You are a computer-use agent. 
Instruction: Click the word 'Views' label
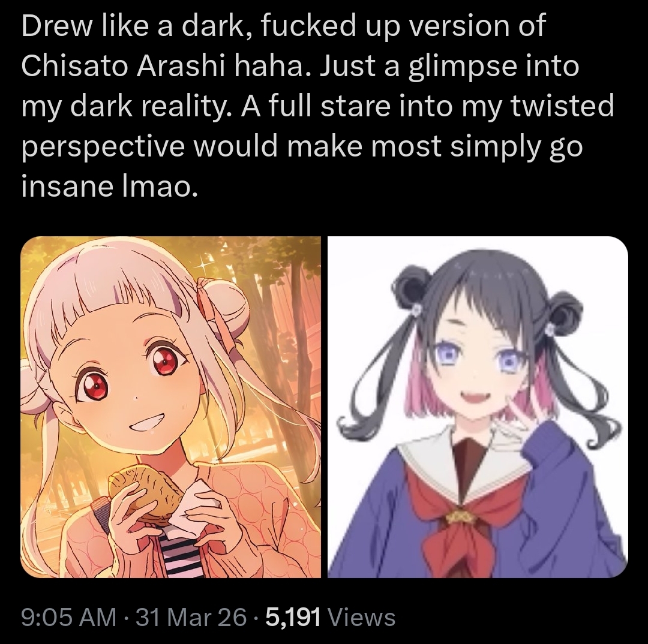point(362,618)
